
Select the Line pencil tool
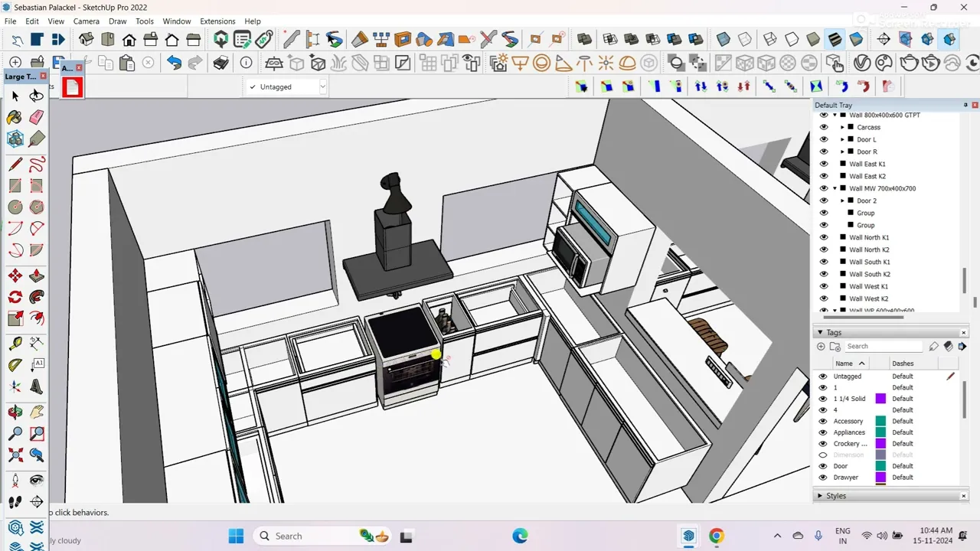pyautogui.click(x=15, y=164)
